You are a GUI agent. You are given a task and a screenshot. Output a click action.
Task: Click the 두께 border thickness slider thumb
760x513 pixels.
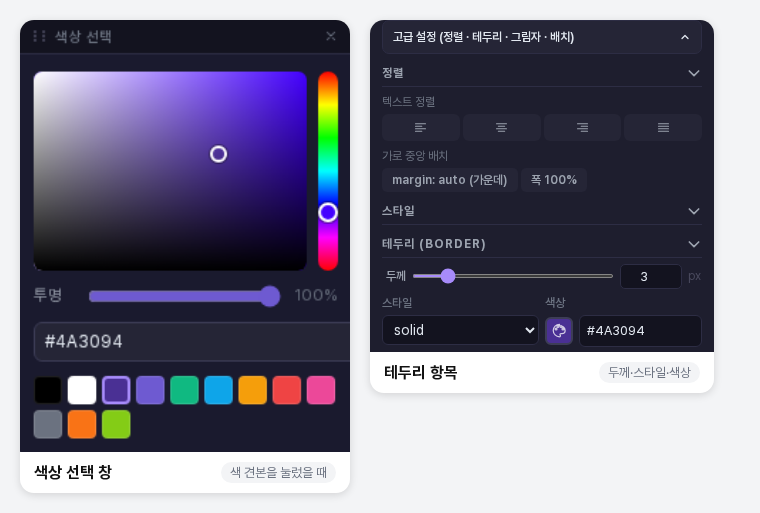point(448,276)
